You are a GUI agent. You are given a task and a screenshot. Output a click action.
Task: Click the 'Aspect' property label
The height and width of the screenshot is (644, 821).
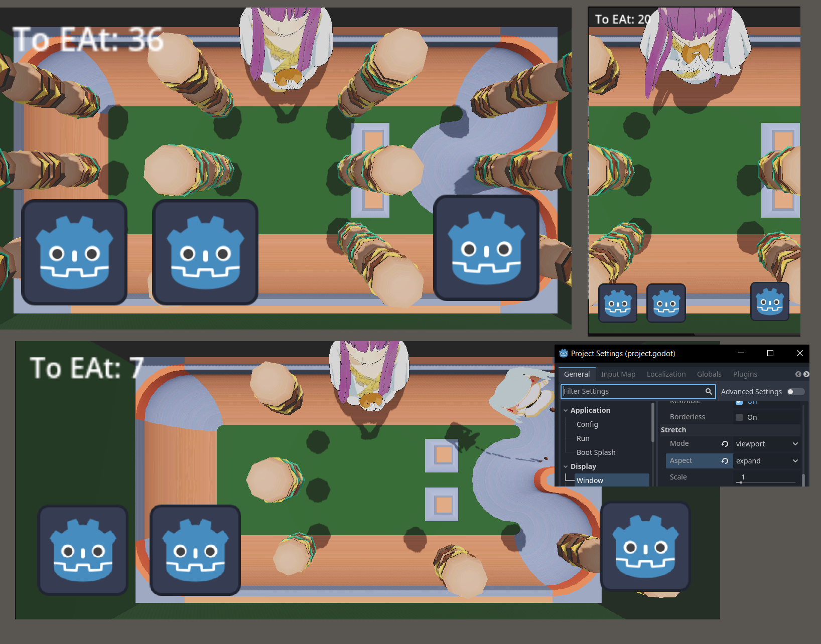tap(680, 460)
